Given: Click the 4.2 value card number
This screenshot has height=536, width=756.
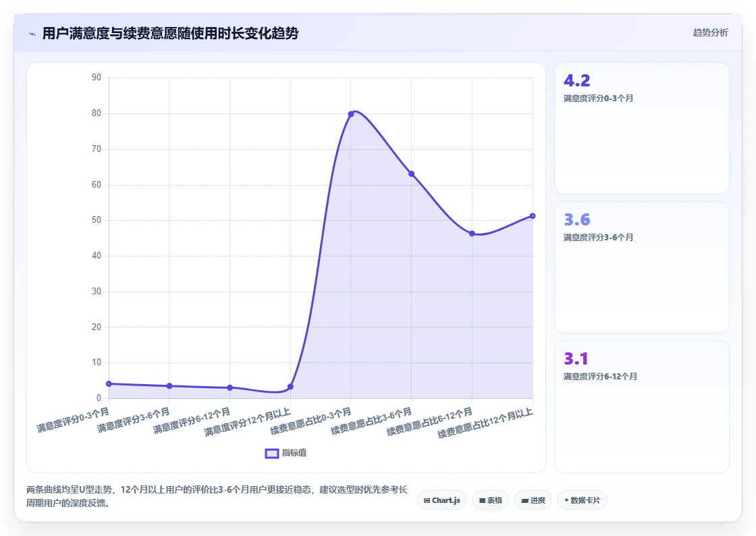Looking at the screenshot, I should 577,80.
